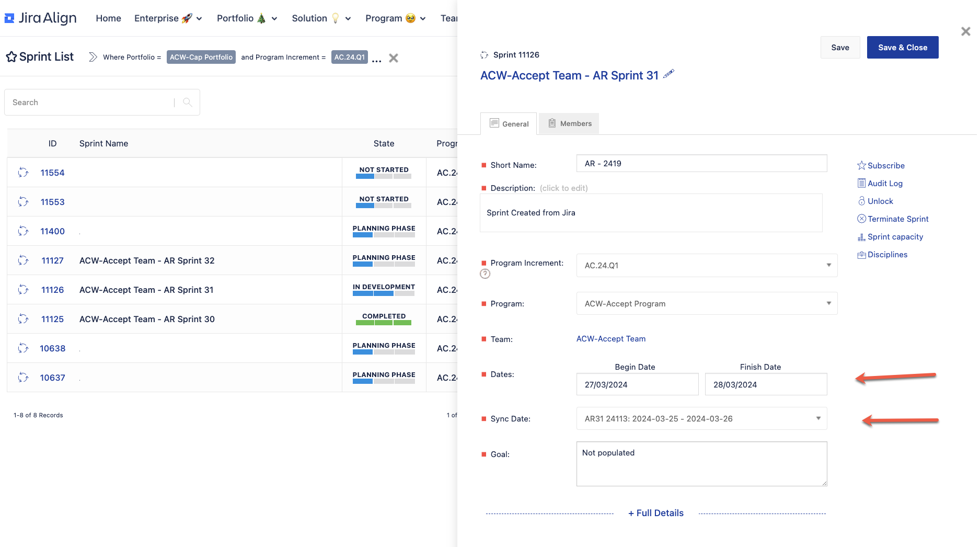980x547 pixels.
Task: Click the Disciplines briefcase icon
Action: pos(861,255)
